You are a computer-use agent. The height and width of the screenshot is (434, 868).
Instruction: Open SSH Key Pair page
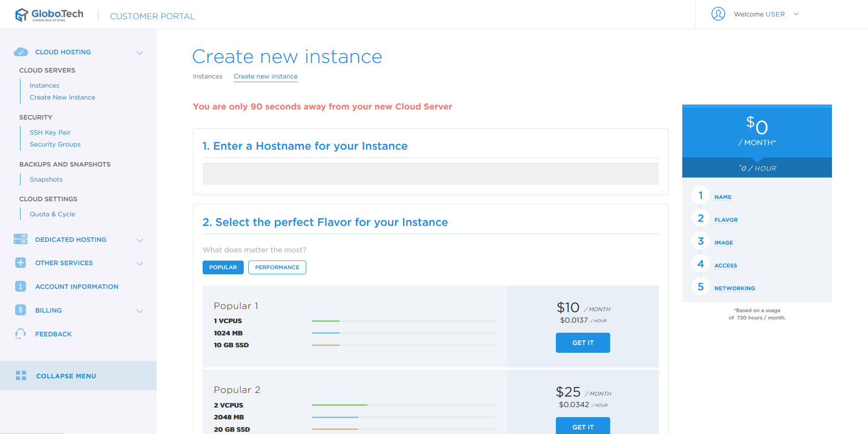pyautogui.click(x=50, y=132)
